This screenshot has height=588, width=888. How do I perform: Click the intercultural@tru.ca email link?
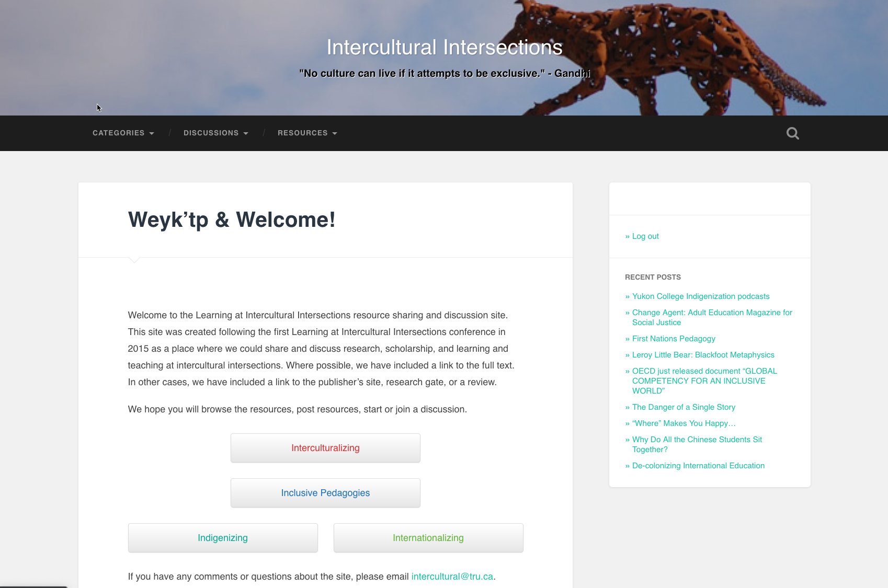(452, 577)
